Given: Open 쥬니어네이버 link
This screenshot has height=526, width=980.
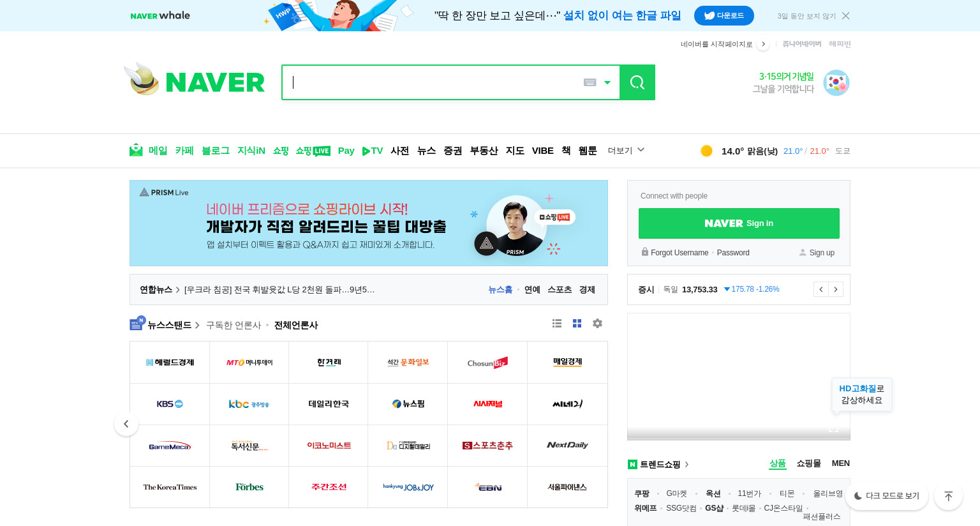Looking at the screenshot, I should pos(802,44).
